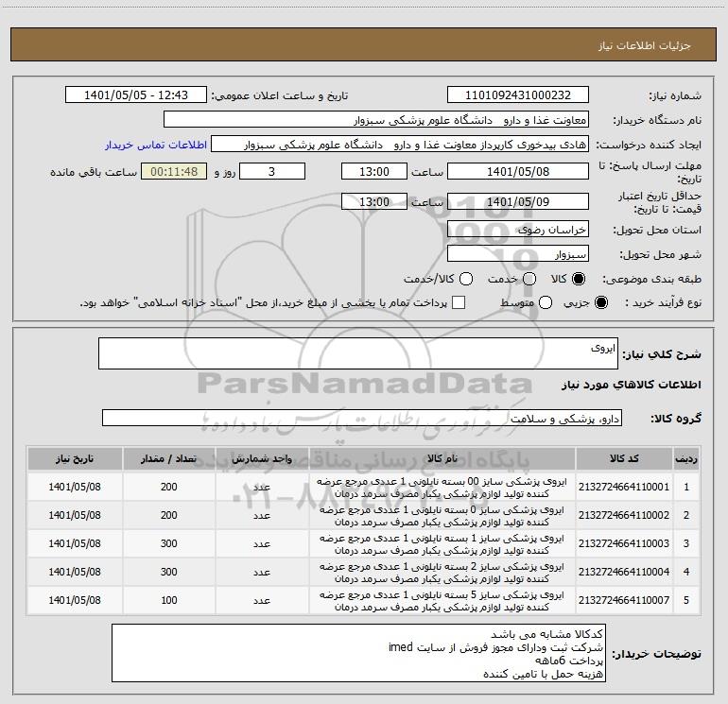Screen dimensions: 728x704
Task: Select the کالا/خدمت radio button
Action: pos(466,279)
